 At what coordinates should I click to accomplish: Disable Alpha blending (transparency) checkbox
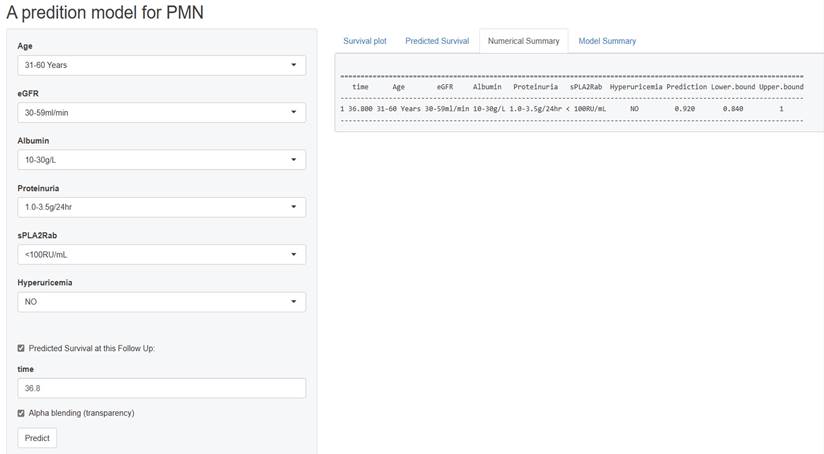(x=21, y=413)
